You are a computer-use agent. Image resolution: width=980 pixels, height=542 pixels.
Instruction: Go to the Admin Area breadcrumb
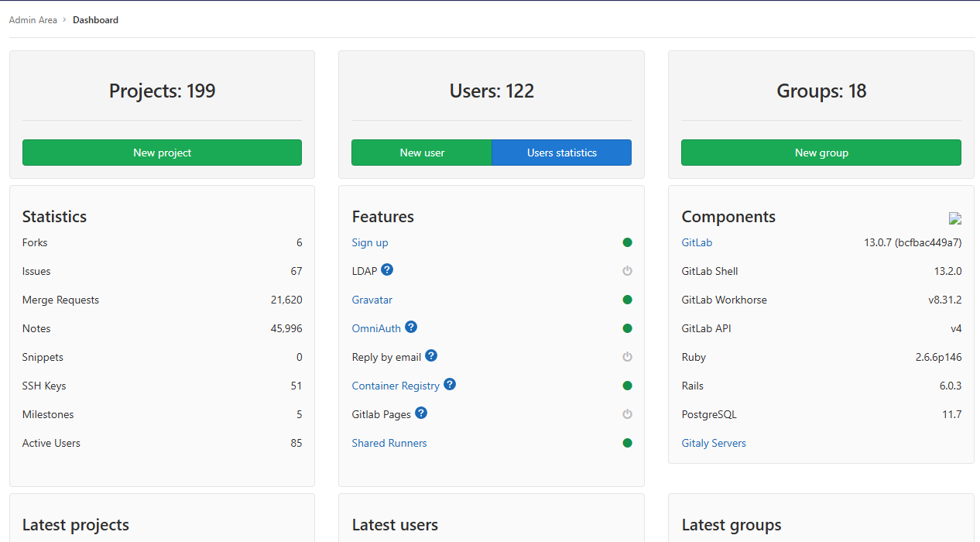tap(33, 20)
